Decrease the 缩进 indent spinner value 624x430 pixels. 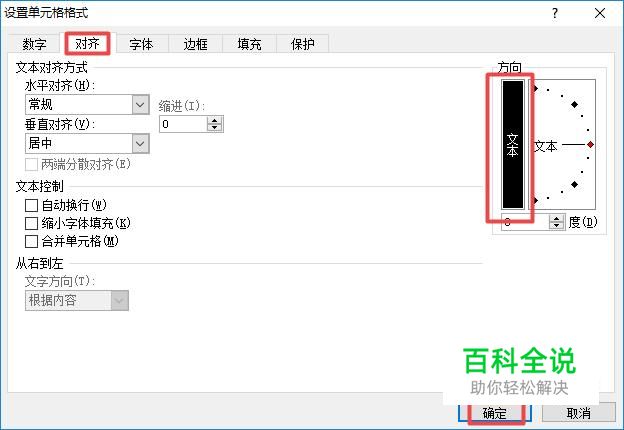click(x=214, y=128)
